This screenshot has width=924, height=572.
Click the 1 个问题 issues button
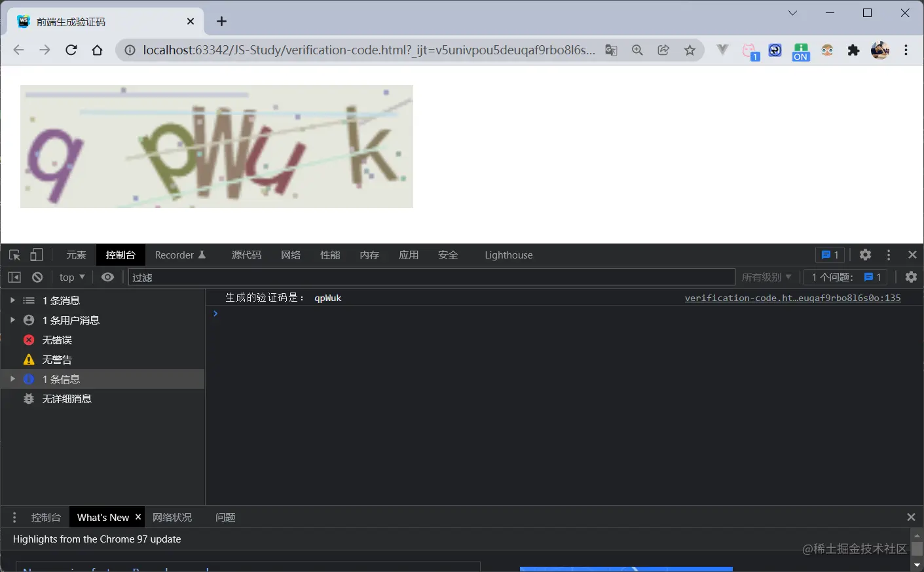tap(846, 277)
